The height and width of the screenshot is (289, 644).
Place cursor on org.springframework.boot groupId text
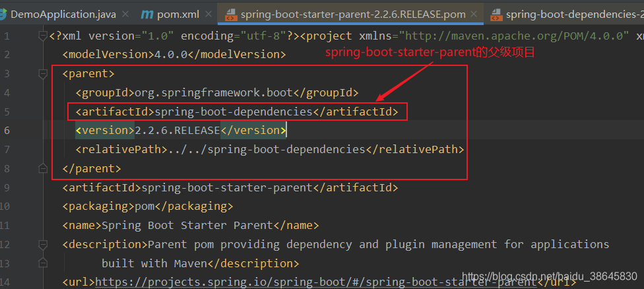pos(214,92)
